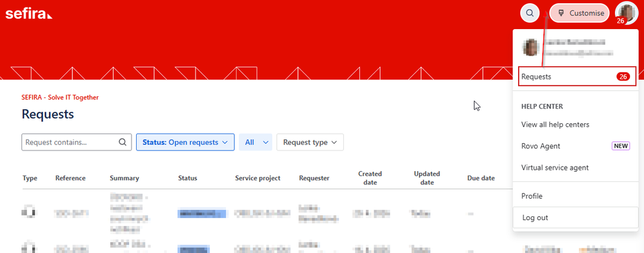Click the Service project column header
The width and height of the screenshot is (644, 253).
pyautogui.click(x=257, y=178)
